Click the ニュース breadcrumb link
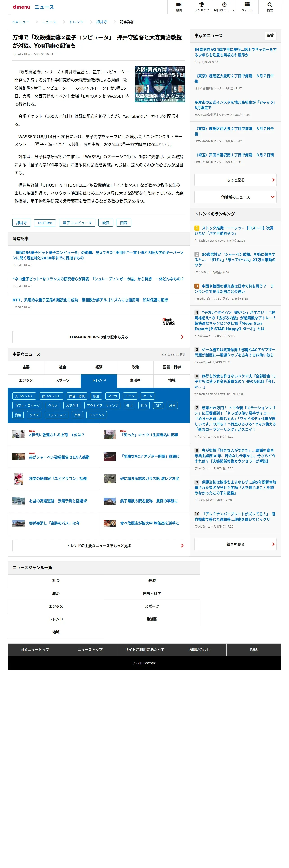Image resolution: width=289 pixels, height=868 pixels. [x=49, y=22]
